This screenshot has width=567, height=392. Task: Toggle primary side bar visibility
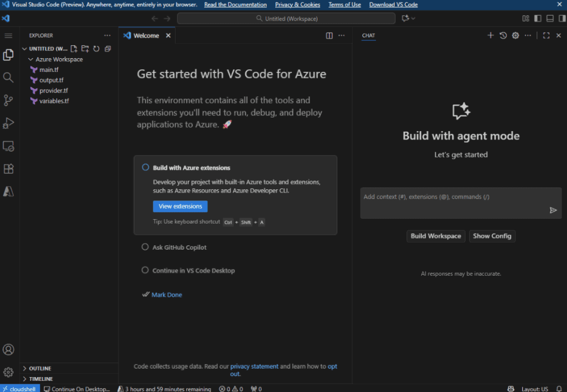click(x=538, y=18)
